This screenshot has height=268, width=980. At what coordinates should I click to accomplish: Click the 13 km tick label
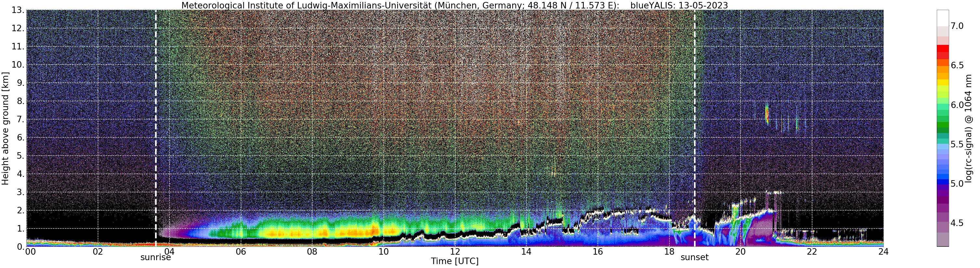(x=18, y=10)
